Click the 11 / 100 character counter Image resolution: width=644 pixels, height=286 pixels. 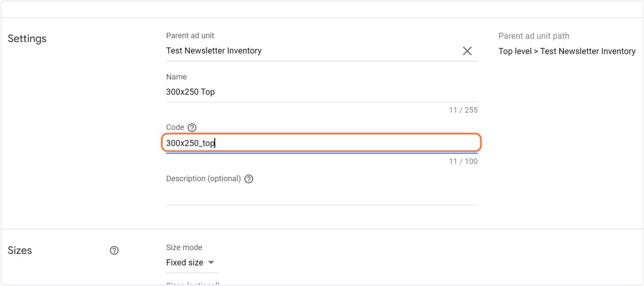(463, 161)
